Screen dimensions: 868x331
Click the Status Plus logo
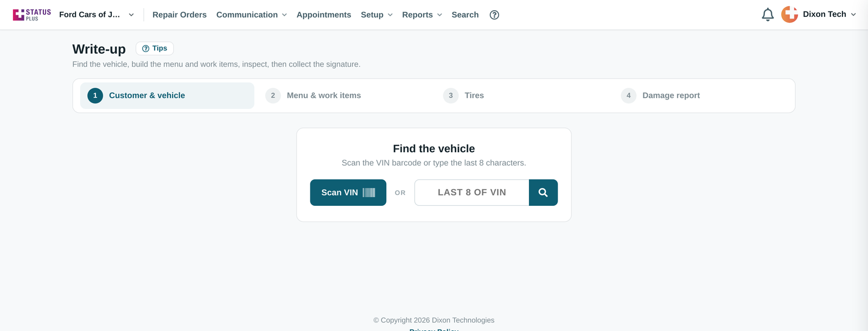coord(32,15)
